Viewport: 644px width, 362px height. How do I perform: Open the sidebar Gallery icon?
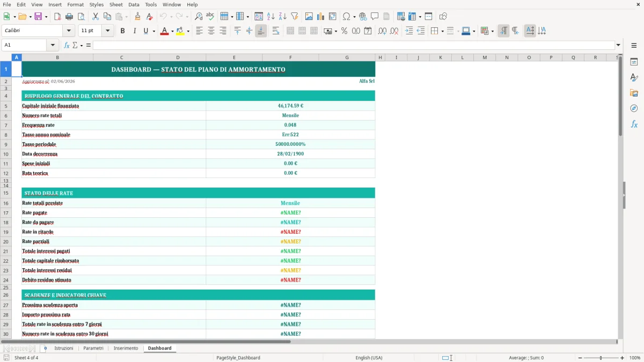(634, 93)
